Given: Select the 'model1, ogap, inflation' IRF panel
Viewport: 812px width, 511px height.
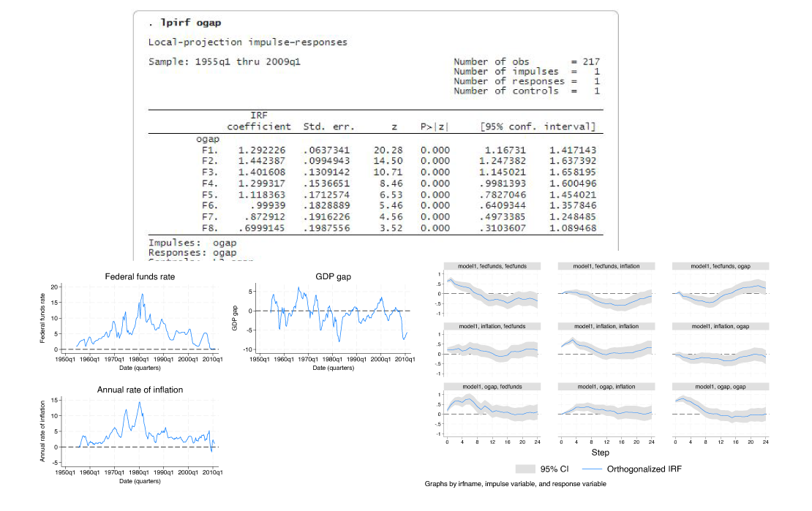Looking at the screenshot, I should (606, 411).
